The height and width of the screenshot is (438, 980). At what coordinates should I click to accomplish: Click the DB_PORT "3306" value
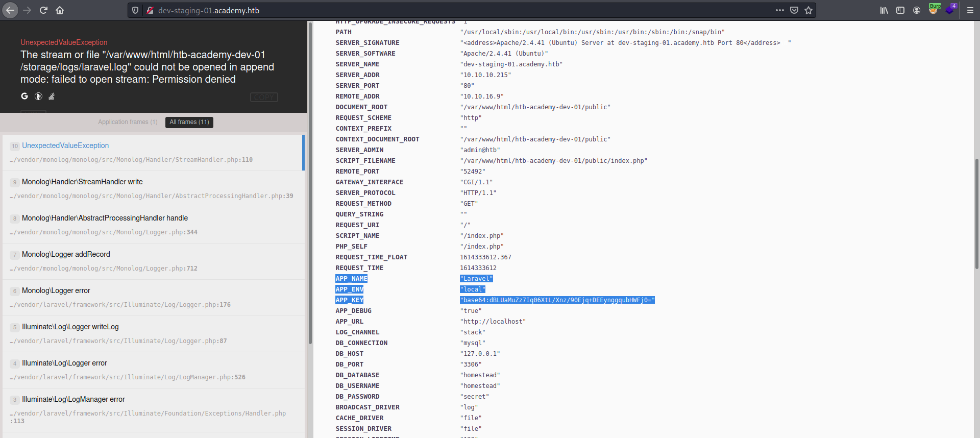point(471,364)
